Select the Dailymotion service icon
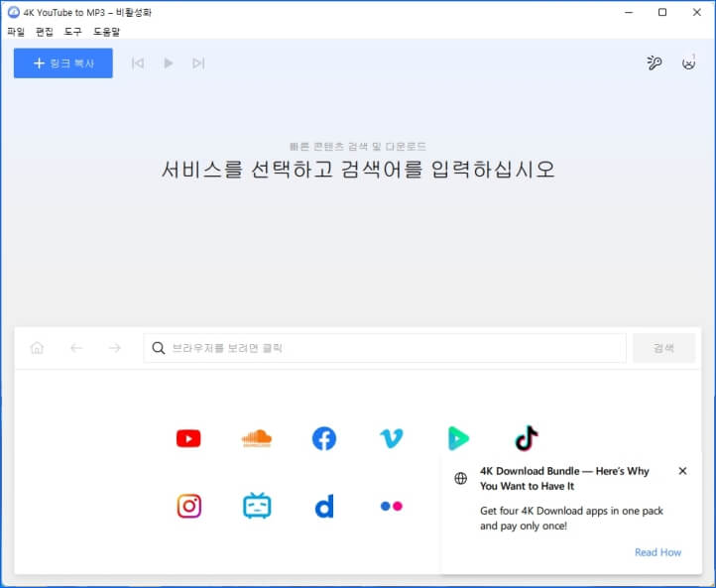Screen dimensions: 716x588 324,506
